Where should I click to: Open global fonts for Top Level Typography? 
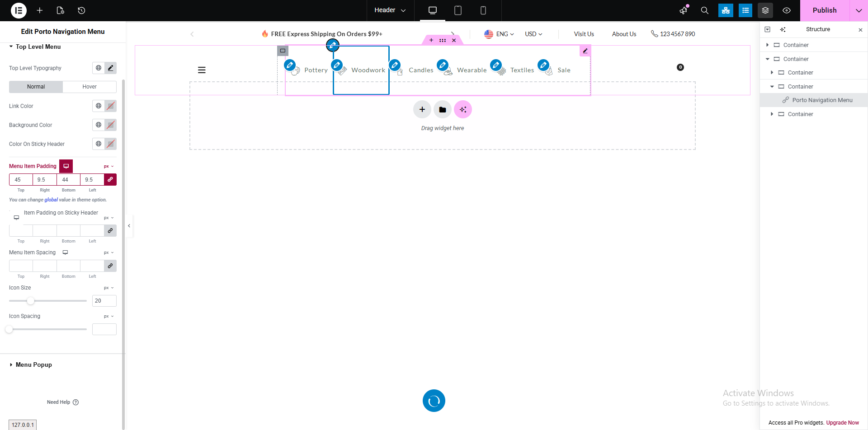click(x=99, y=68)
